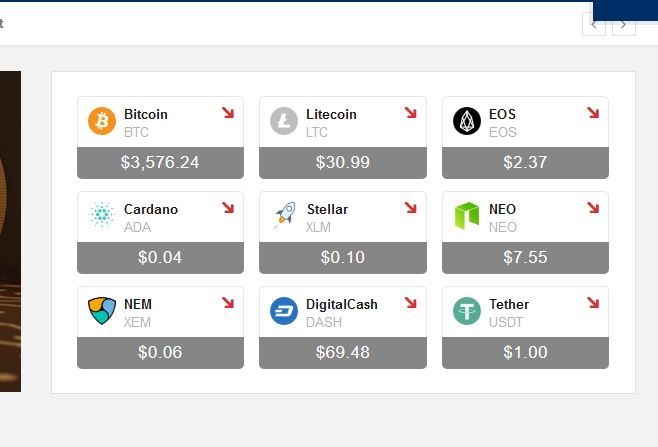This screenshot has width=658, height=447.
Task: Click the NEO price $7.55
Action: pos(525,257)
